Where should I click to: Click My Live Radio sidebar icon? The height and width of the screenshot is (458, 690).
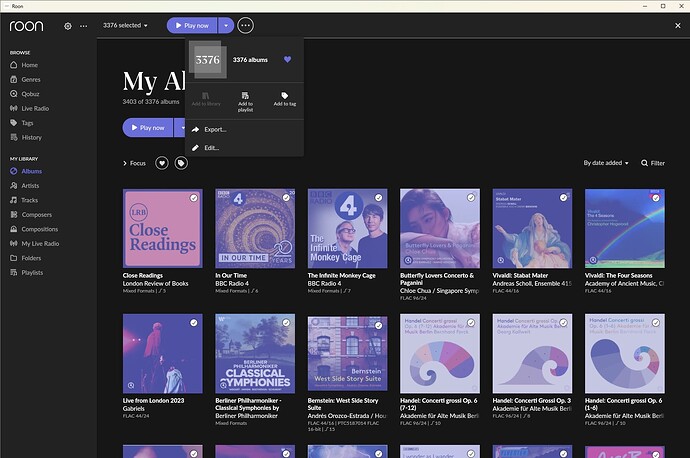point(14,243)
